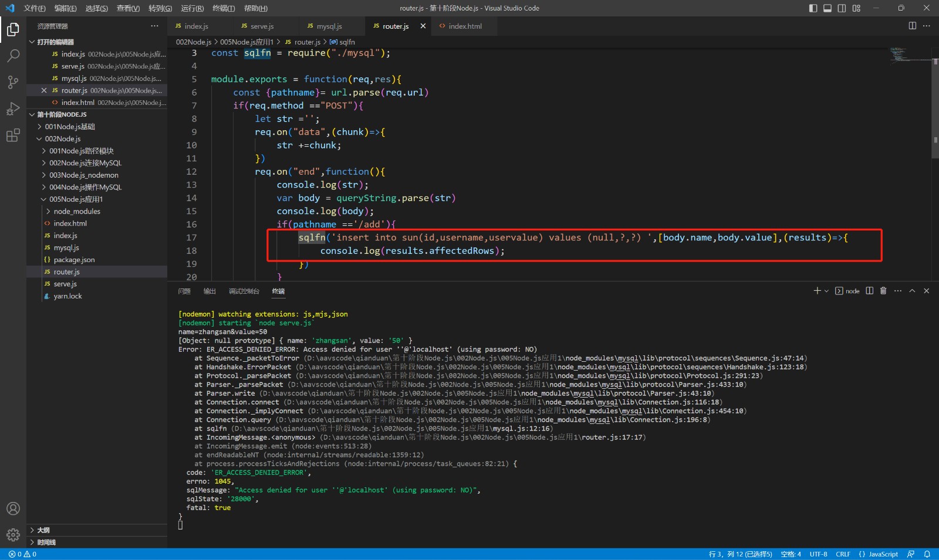Viewport: 939px width, 560px height.
Task: Open the Search view in activity bar
Action: click(13, 56)
